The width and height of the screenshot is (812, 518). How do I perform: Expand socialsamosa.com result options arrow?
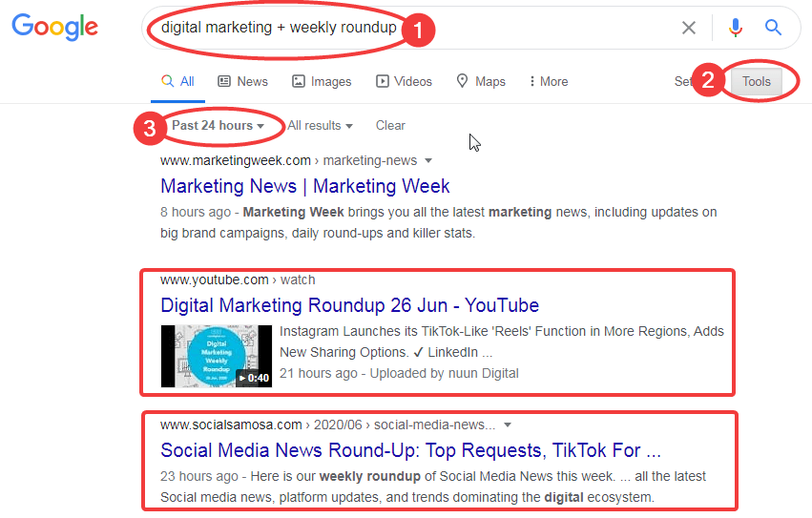(x=508, y=425)
